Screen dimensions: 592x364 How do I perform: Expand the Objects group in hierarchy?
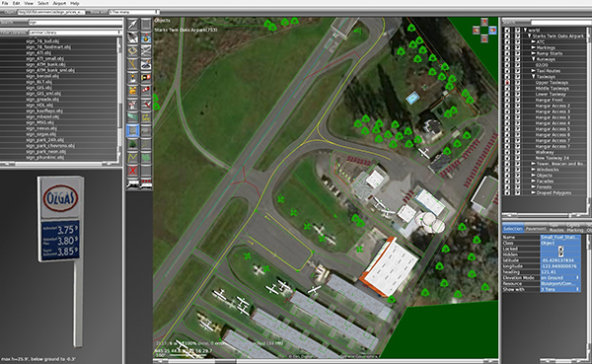coord(533,176)
